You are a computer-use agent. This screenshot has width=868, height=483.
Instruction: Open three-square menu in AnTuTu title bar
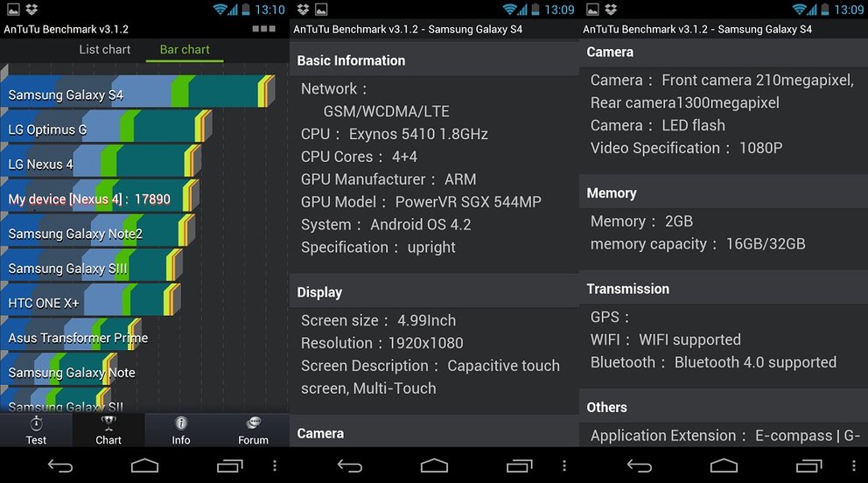[264, 29]
